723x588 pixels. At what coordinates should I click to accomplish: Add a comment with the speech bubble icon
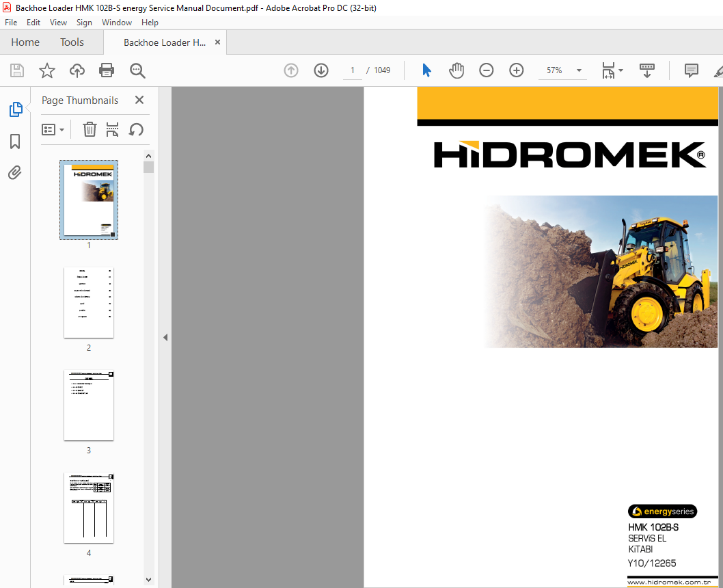[691, 70]
